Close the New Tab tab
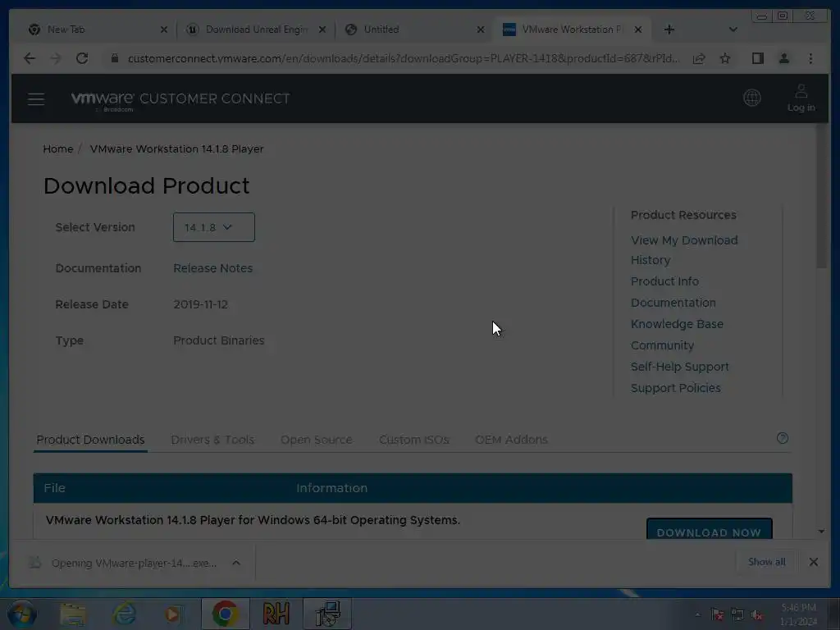Screen dimensions: 840x630 tap(164, 30)
